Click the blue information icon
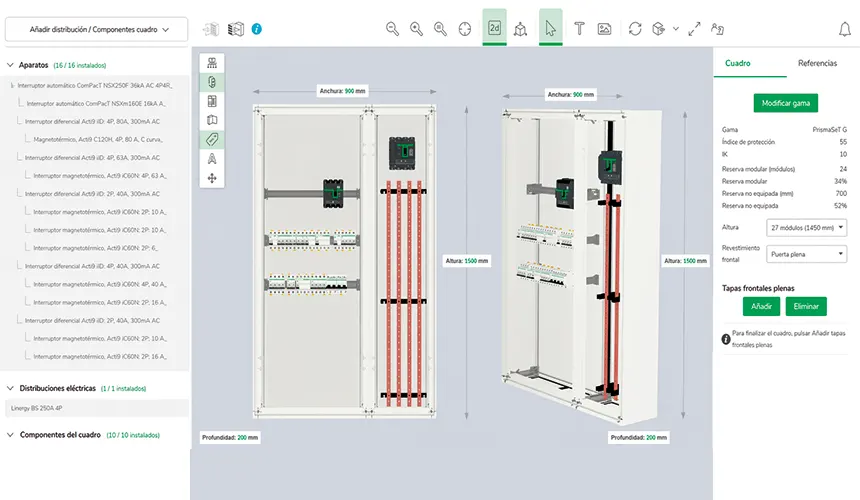Viewport: 860px width, 500px height. [257, 29]
